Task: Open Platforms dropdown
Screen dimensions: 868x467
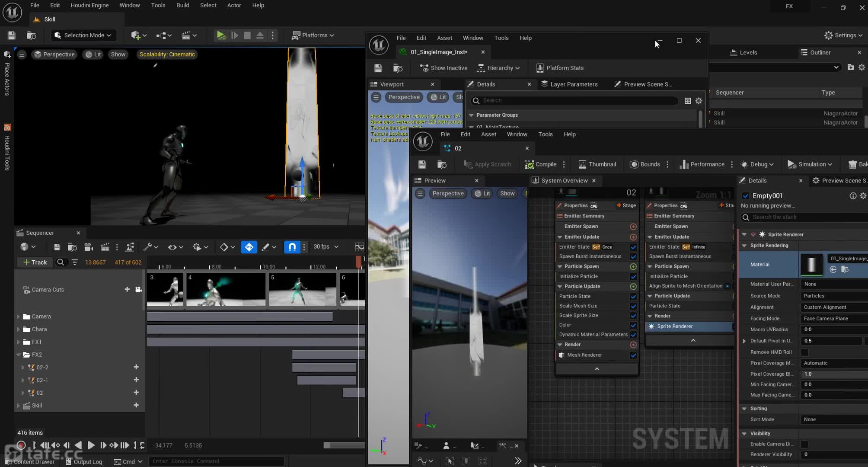Action: coord(313,35)
